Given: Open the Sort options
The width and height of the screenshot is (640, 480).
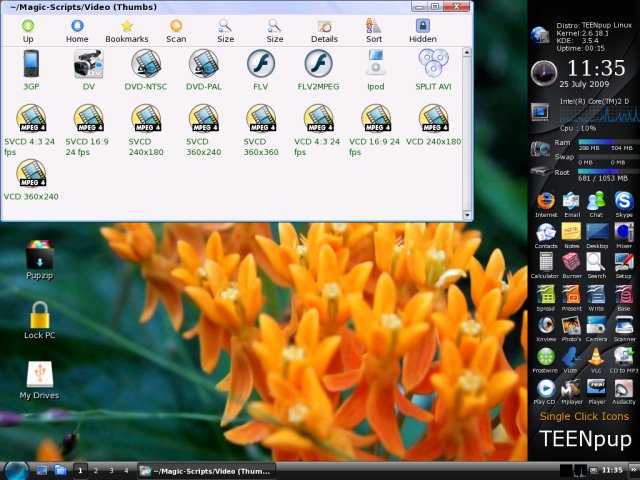Looking at the screenshot, I should pos(373,30).
